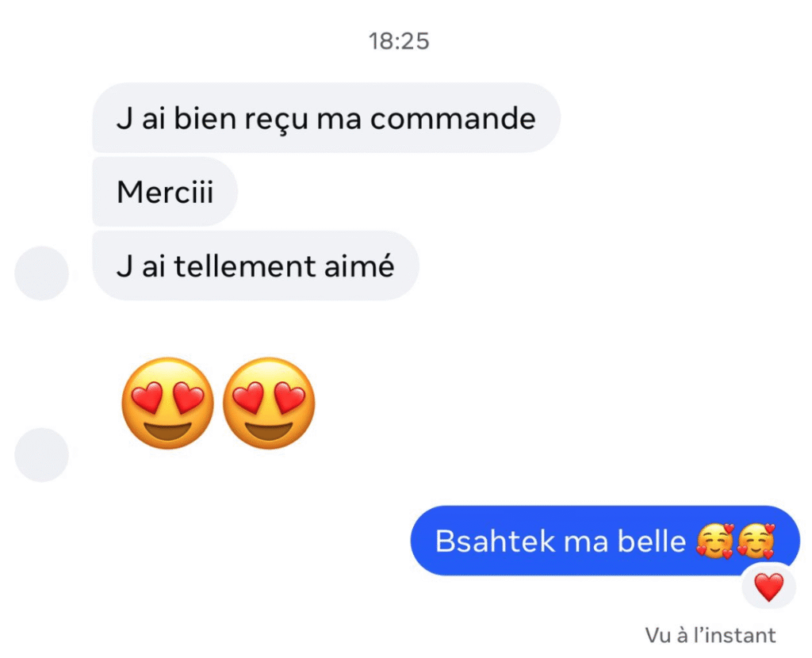
Task: Tap the red heart reaction badge
Action: (x=768, y=587)
